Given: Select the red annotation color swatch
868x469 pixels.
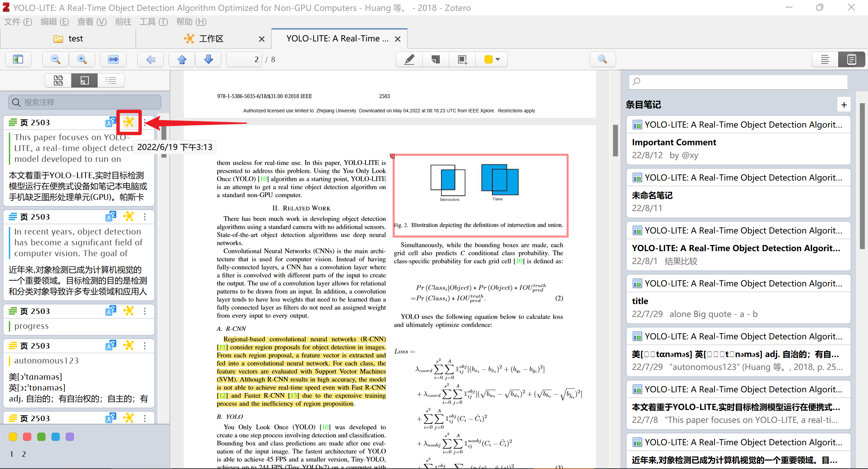Looking at the screenshot, I should click(27, 437).
